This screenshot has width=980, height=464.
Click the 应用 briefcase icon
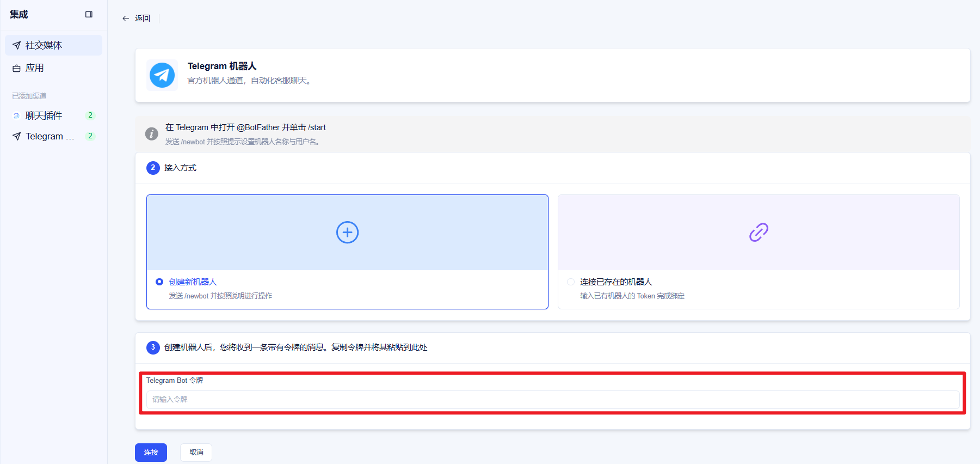[x=17, y=68]
